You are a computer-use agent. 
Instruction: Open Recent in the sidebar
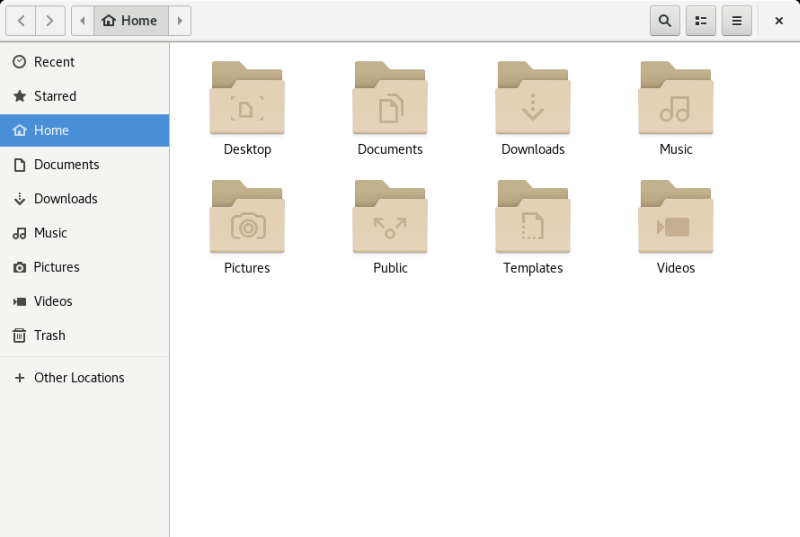[54, 62]
